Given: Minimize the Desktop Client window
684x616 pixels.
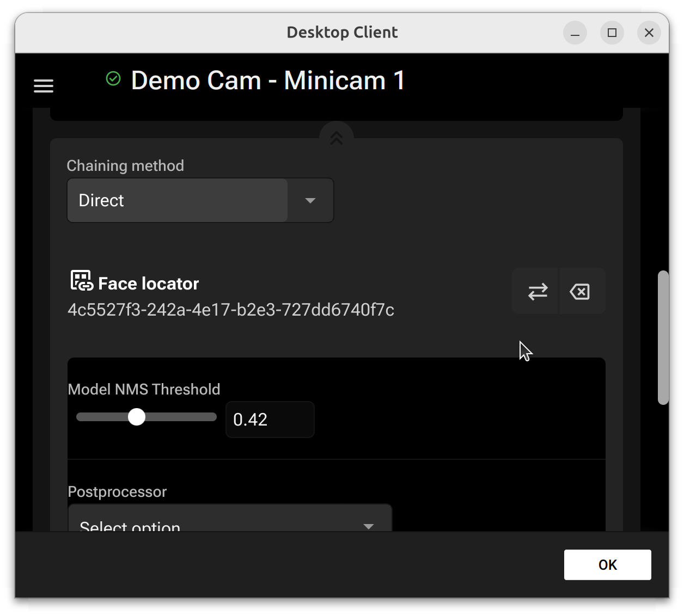Looking at the screenshot, I should click(575, 33).
